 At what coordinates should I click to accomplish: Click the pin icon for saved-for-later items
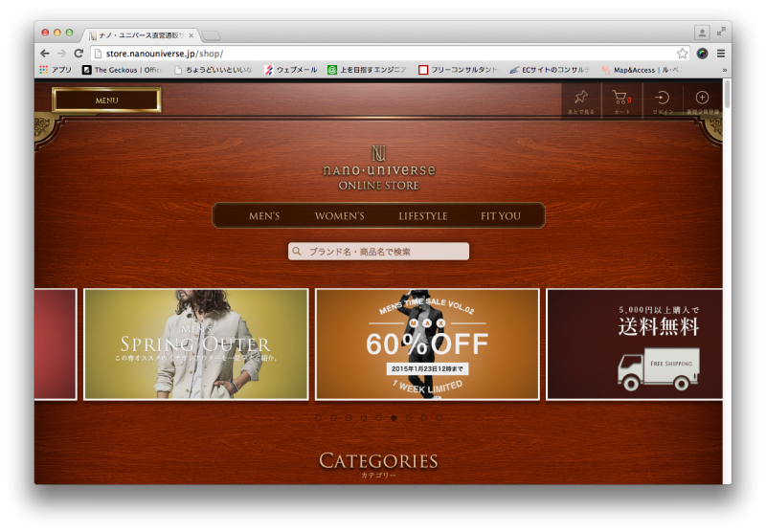[580, 99]
